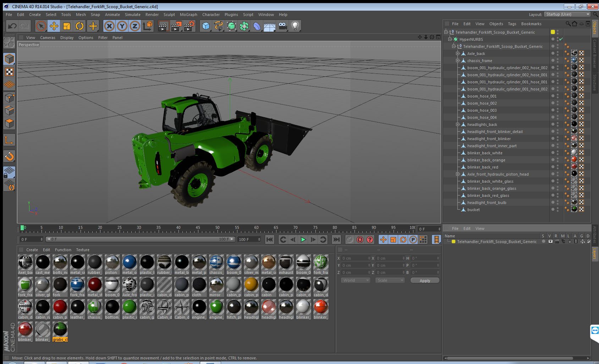599x364 pixels.
Task: Select the grabs_cl material swatch
Action: [x=60, y=331]
